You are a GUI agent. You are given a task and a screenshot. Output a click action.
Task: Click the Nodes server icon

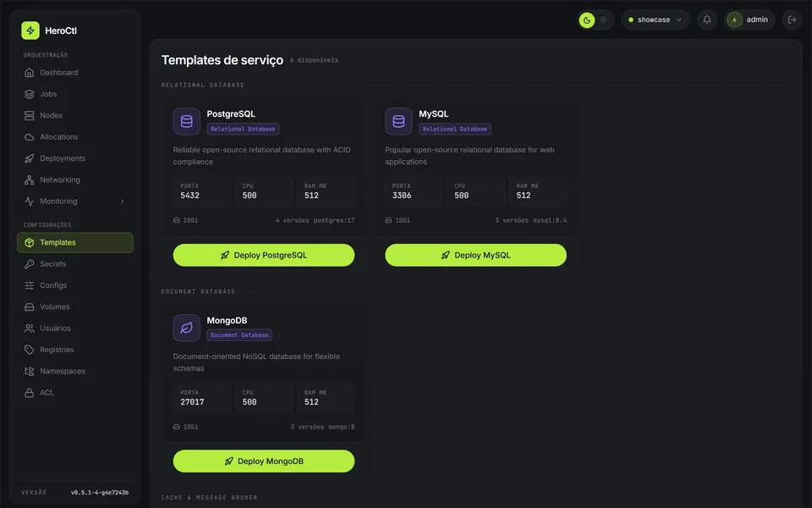coord(30,116)
